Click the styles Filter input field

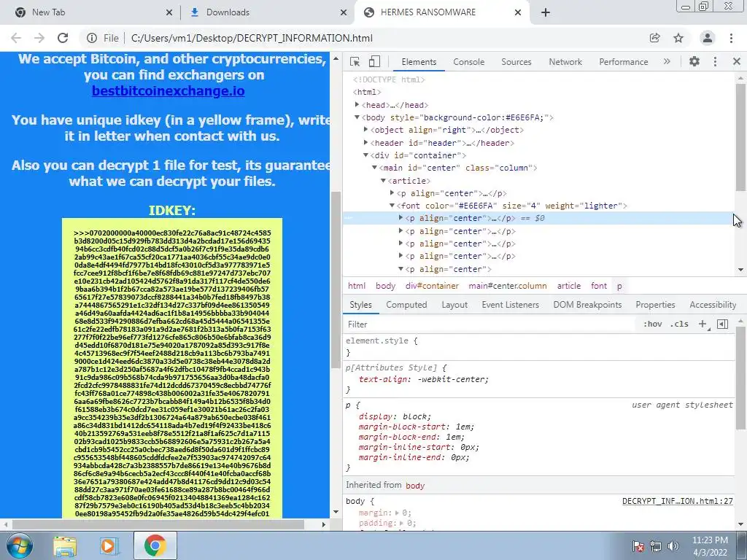pos(491,324)
